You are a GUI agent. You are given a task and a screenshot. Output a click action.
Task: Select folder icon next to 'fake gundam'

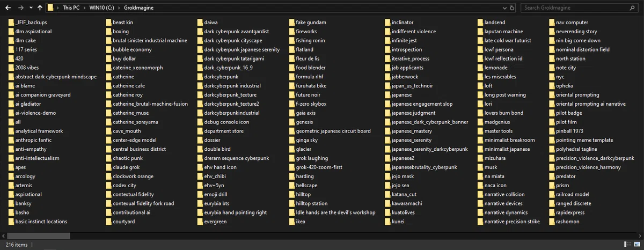[292, 23]
